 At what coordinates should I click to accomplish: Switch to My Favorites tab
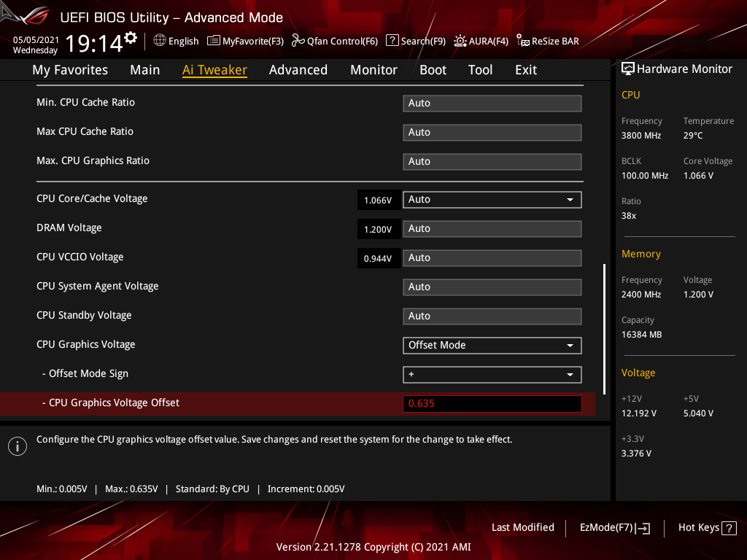[70, 70]
